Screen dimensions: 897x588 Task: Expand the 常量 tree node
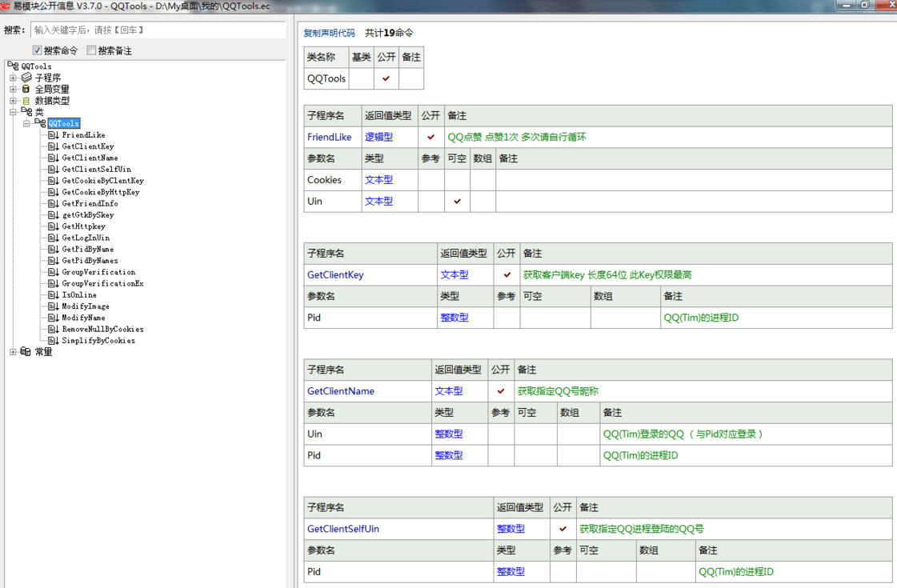click(x=13, y=352)
